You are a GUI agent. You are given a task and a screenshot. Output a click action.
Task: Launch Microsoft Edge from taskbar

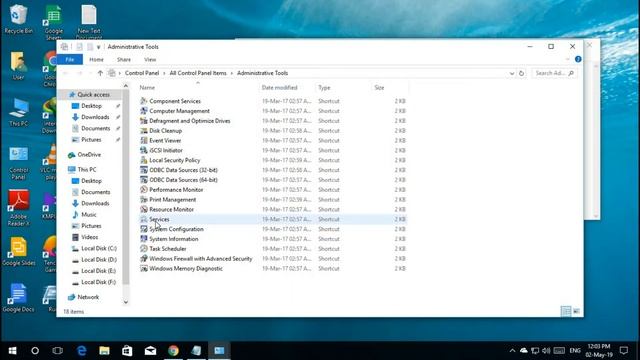pyautogui.click(x=82, y=351)
